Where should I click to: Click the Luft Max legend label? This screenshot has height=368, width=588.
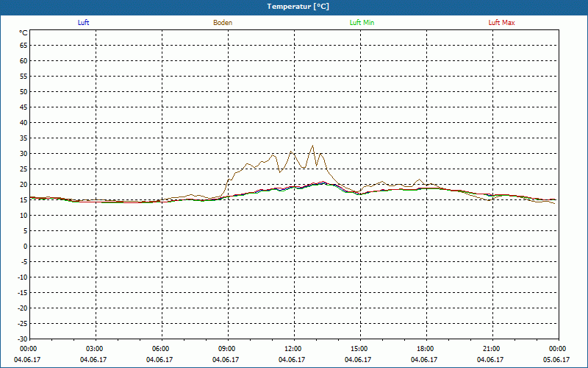tap(501, 23)
